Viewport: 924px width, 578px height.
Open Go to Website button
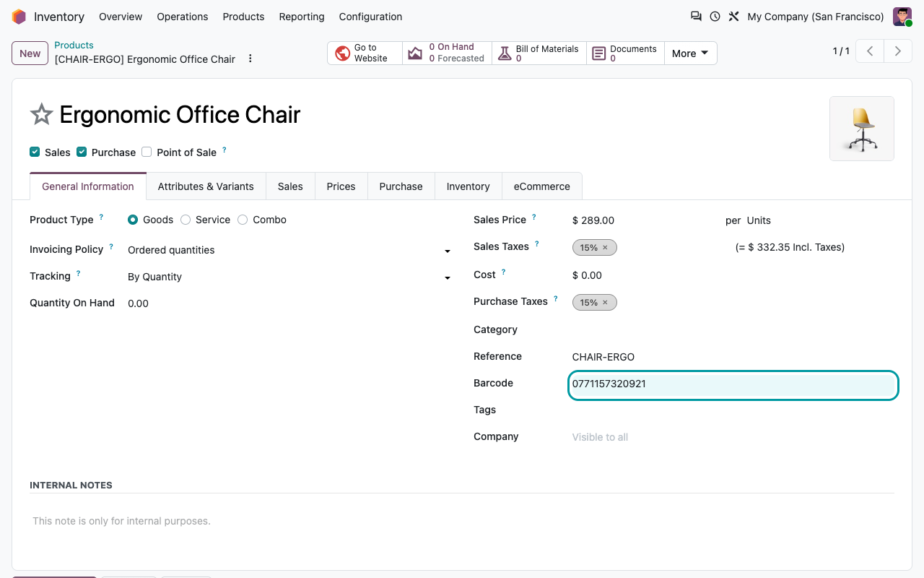[365, 53]
